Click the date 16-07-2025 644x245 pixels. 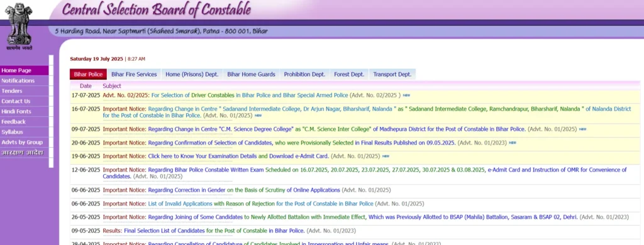click(x=86, y=109)
